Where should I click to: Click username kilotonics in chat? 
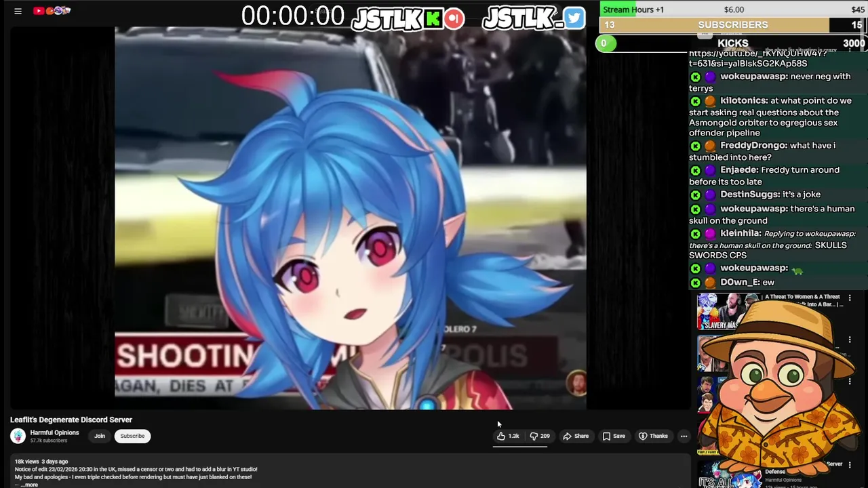coord(744,100)
